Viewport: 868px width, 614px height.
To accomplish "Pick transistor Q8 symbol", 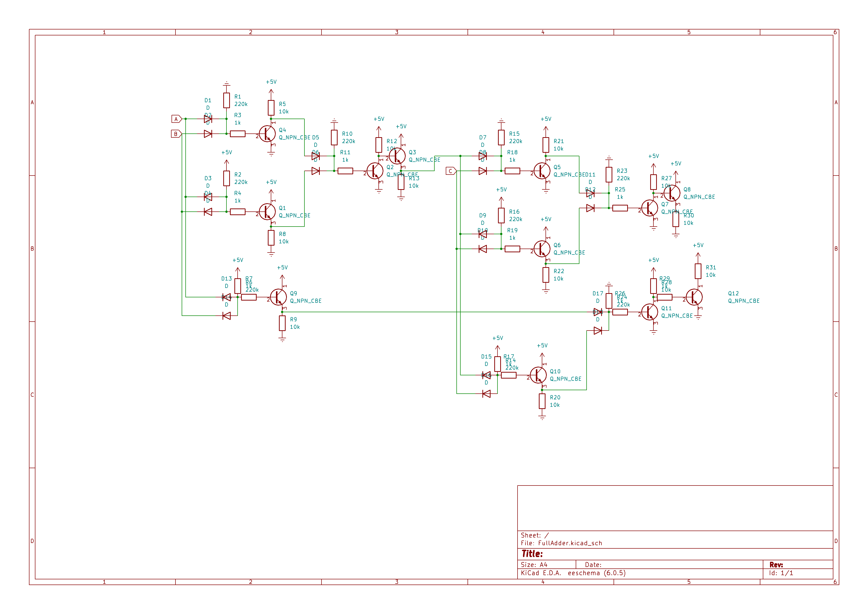I will [x=672, y=193].
